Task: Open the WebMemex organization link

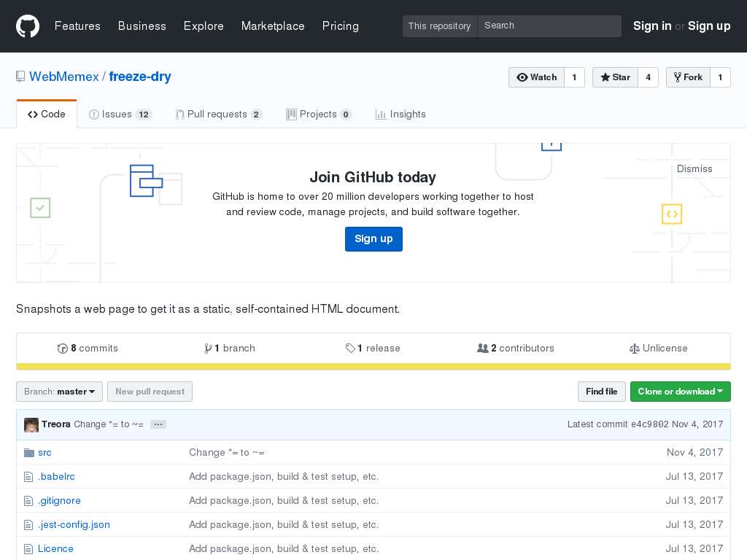Action: click(x=64, y=77)
